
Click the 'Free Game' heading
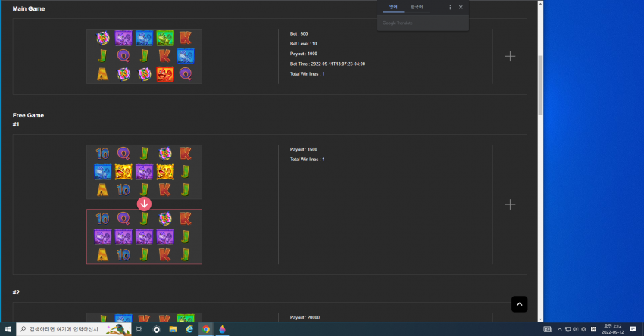pos(28,115)
